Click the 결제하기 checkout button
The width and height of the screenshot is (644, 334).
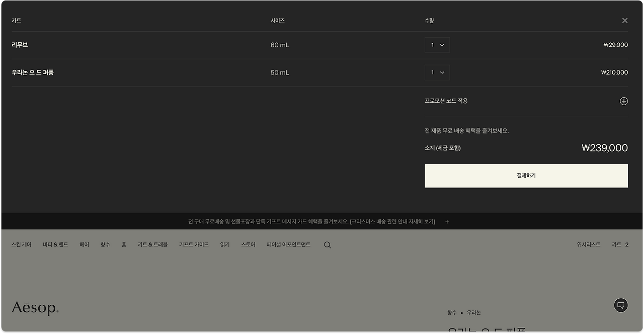(526, 175)
